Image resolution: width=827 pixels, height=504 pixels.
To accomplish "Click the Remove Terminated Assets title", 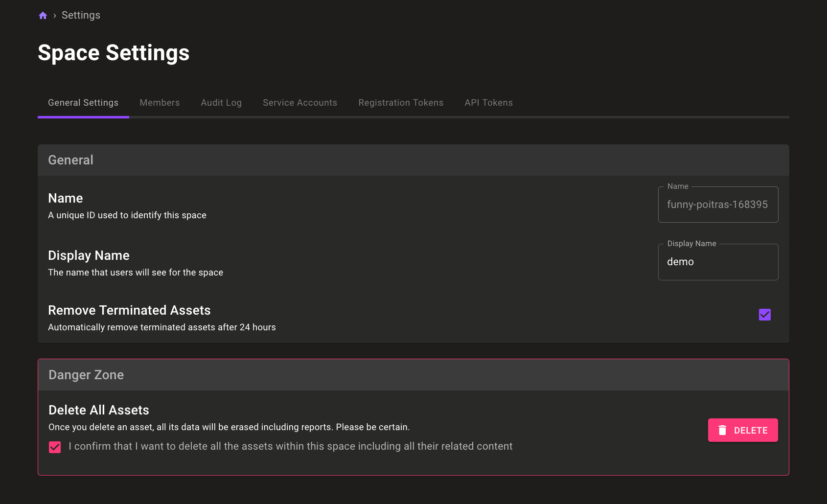I will pos(129,310).
